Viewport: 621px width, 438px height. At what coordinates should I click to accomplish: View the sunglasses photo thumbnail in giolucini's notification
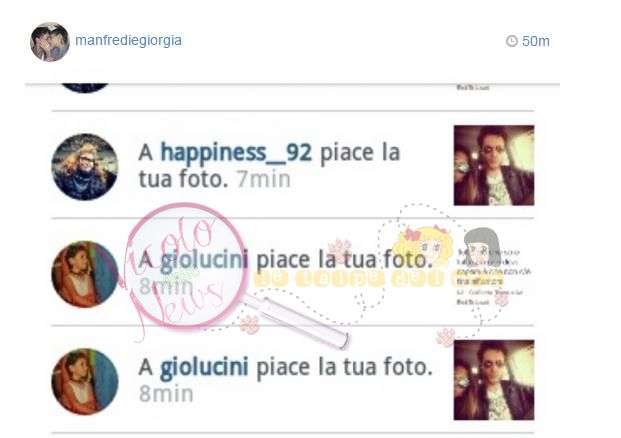click(494, 380)
